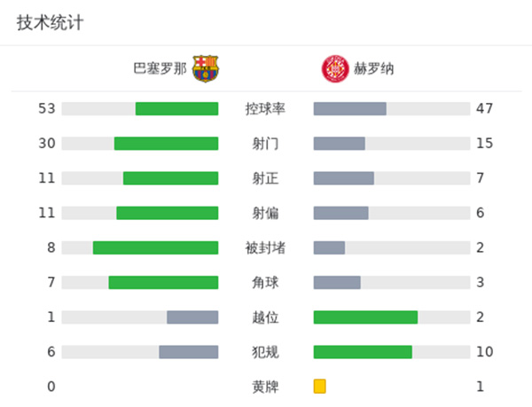Click the yellow card icon
The image size is (532, 407).
pyautogui.click(x=320, y=387)
